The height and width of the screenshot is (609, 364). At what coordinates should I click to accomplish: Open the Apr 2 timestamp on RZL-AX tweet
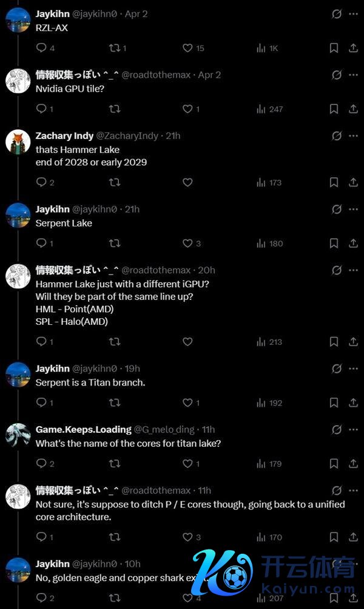coord(136,13)
